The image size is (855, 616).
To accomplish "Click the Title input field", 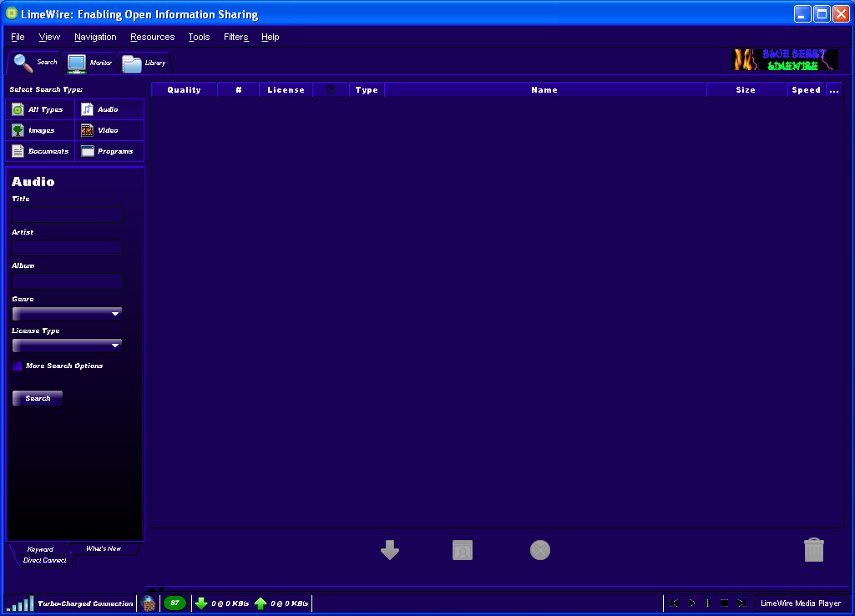I will click(x=67, y=215).
